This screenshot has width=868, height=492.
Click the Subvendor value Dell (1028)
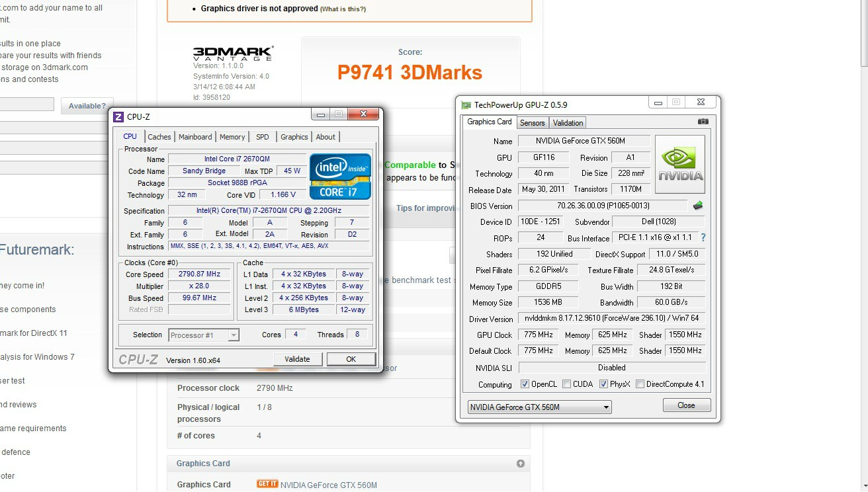tap(658, 222)
